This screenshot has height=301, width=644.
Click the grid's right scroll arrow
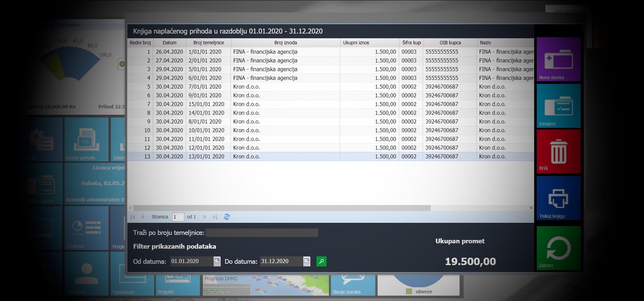(531, 208)
